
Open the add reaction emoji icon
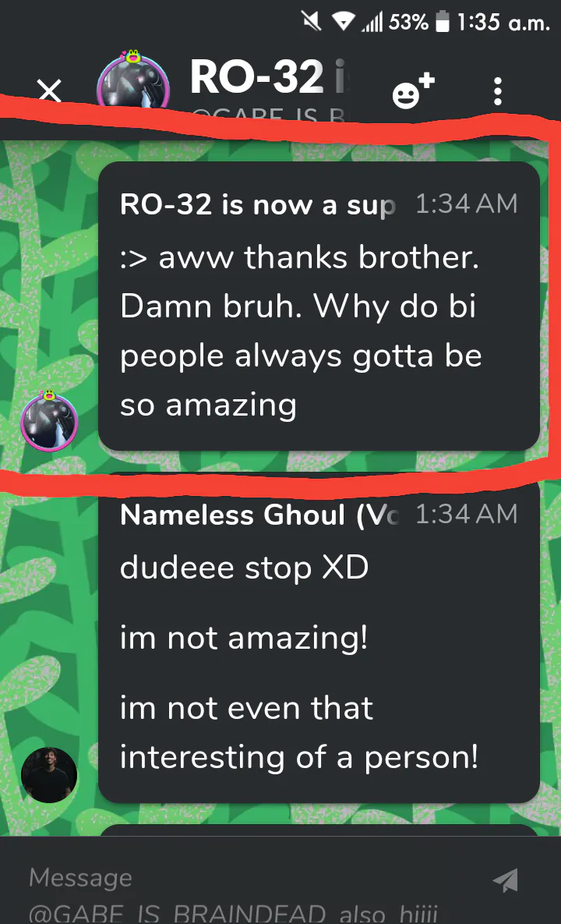point(413,91)
